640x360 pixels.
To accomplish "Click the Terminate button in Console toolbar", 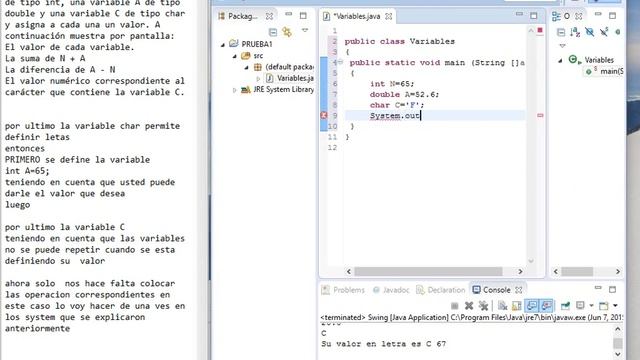I will coord(455,305).
